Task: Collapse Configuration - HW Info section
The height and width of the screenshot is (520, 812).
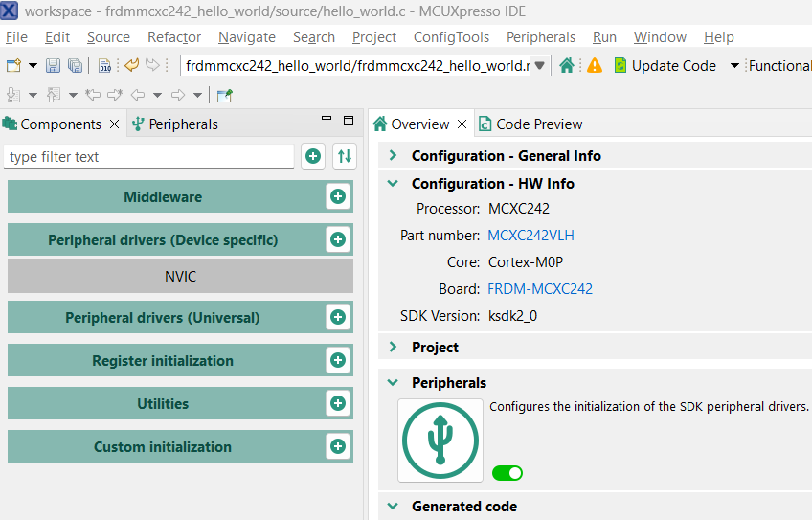Action: pos(393,183)
